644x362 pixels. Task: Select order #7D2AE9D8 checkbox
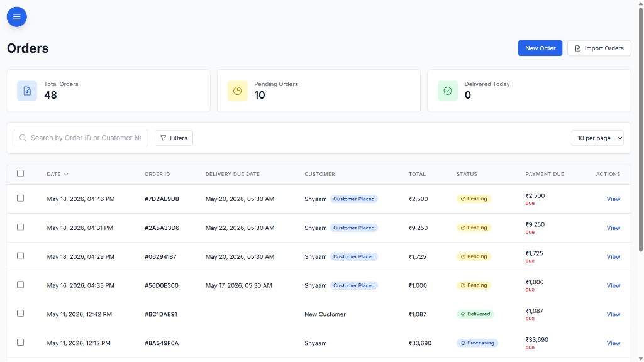click(21, 198)
